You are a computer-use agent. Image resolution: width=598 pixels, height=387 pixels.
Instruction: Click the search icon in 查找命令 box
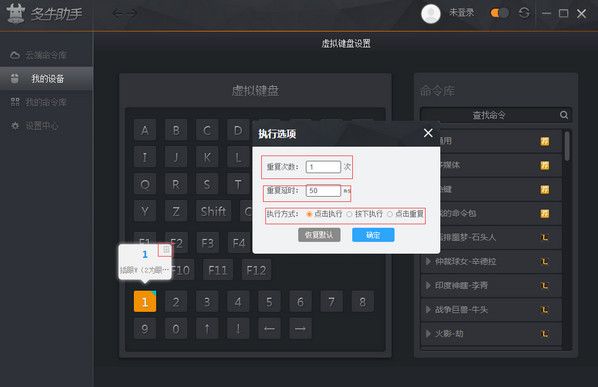[x=564, y=115]
